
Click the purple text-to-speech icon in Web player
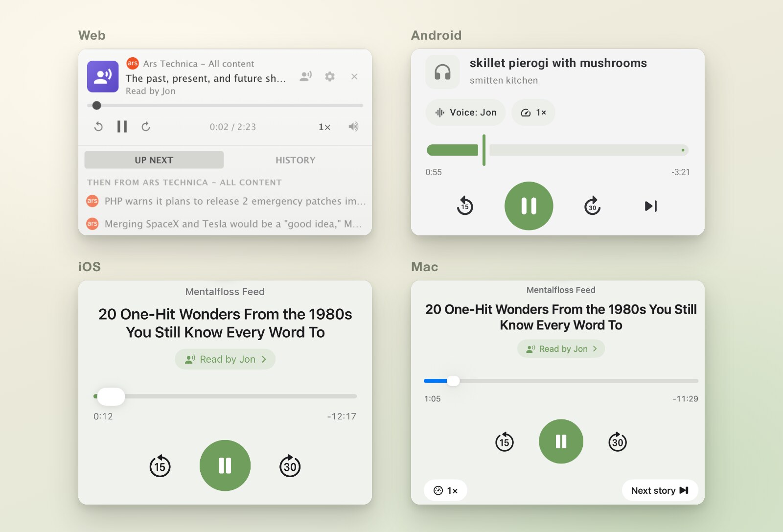point(103,76)
